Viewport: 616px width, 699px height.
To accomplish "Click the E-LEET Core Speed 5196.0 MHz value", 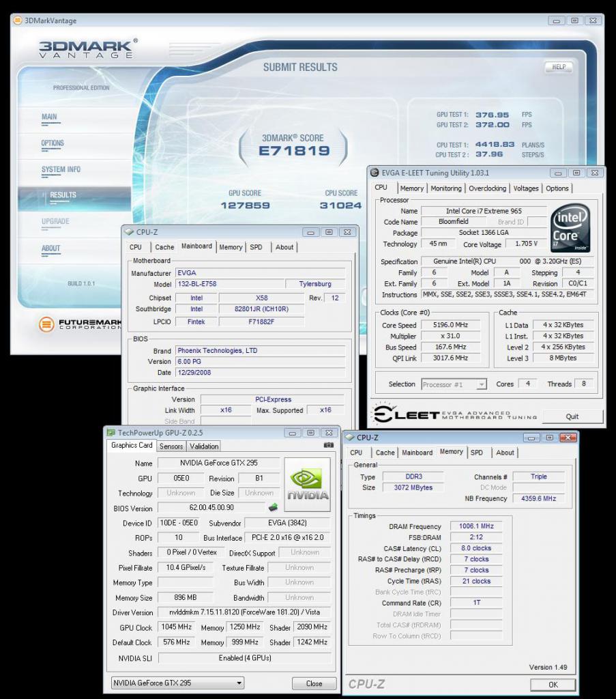I will click(x=450, y=325).
